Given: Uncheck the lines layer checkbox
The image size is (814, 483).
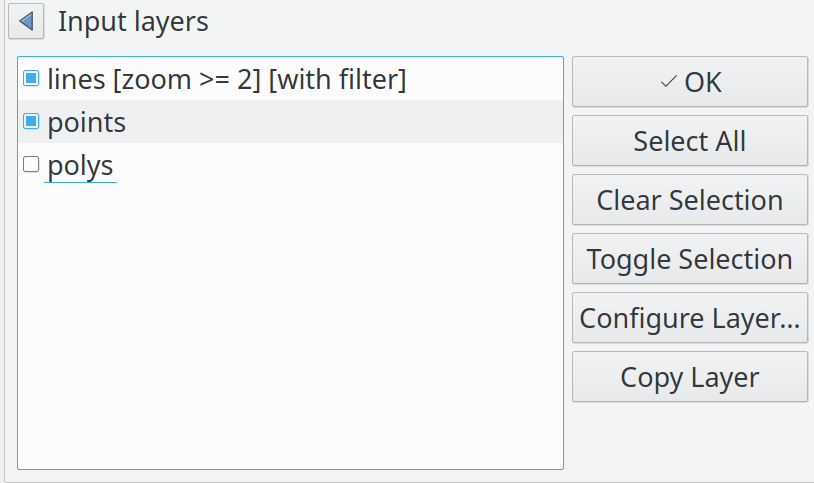Looking at the screenshot, I should [x=31, y=79].
